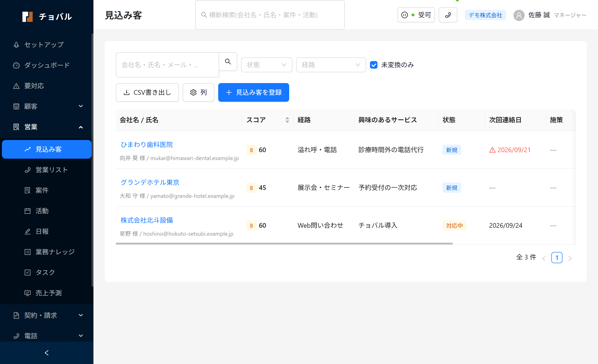Select page 1 in pagination
The height and width of the screenshot is (364, 598).
click(557, 257)
